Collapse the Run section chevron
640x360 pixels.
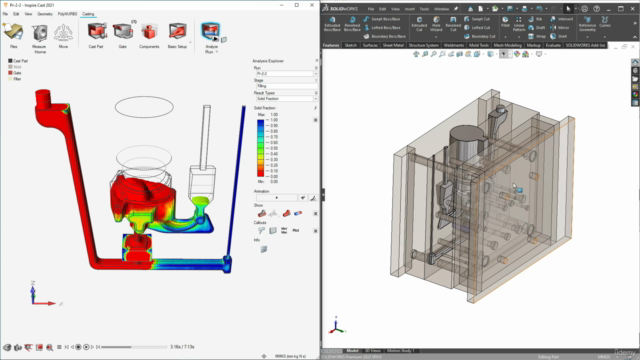click(x=316, y=68)
